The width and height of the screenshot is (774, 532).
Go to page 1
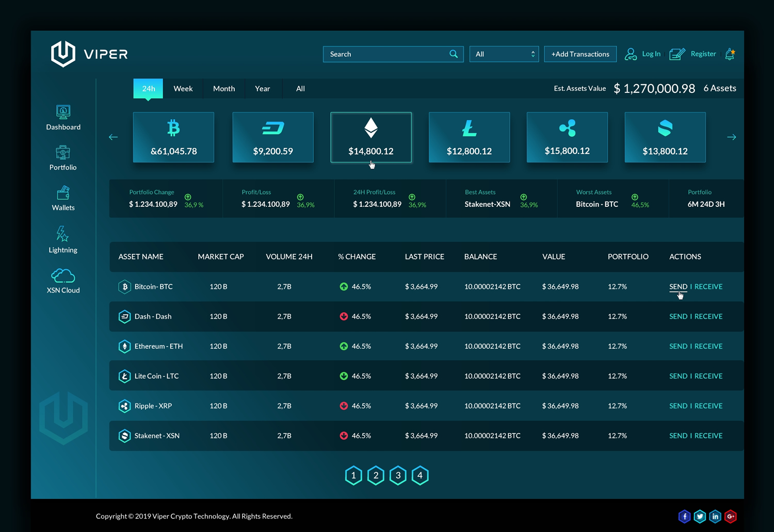[353, 475]
